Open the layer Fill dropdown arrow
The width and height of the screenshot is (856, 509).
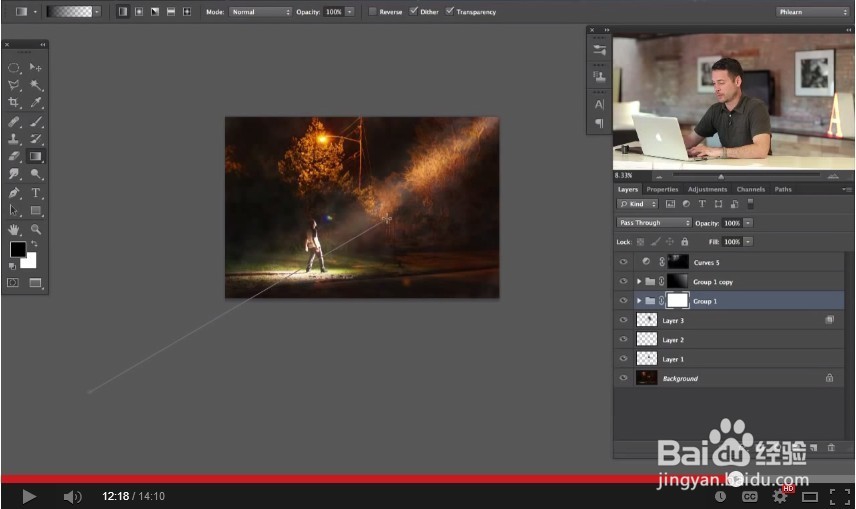tap(748, 241)
